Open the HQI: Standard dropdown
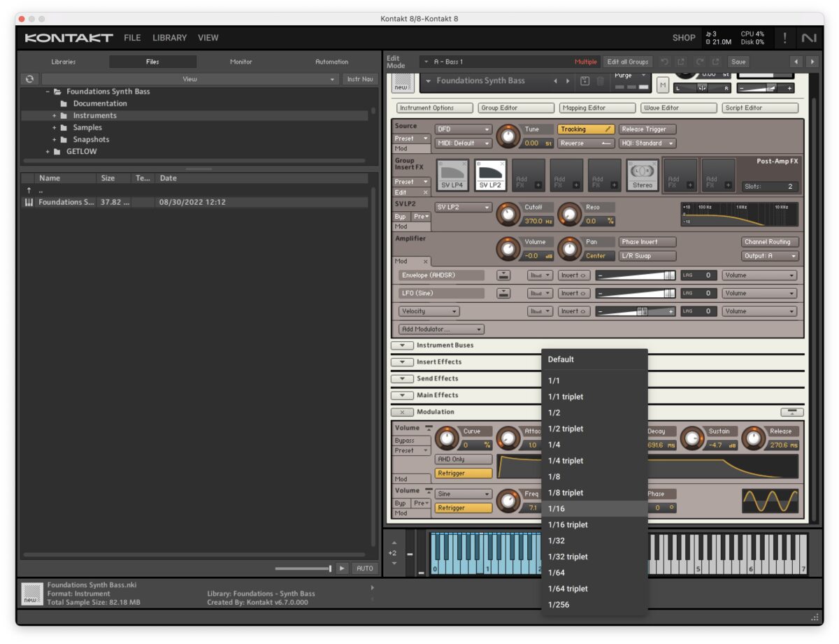The width and height of the screenshot is (839, 644). tap(647, 143)
